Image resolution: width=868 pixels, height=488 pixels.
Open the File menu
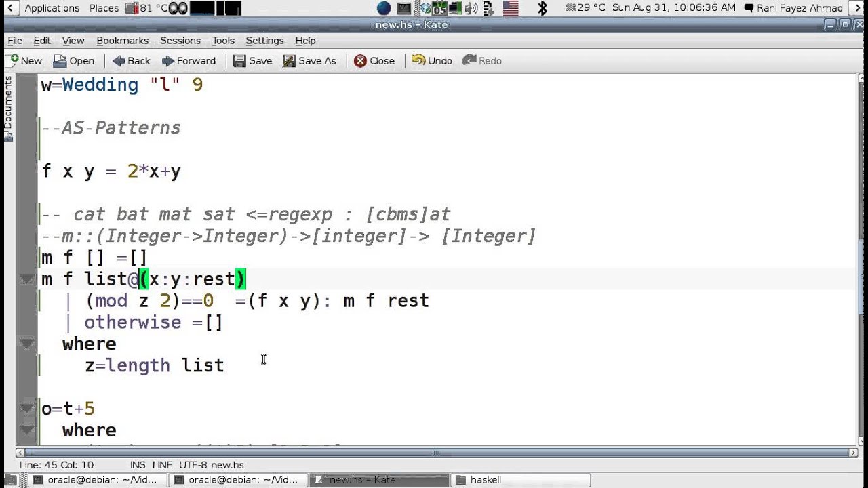click(x=15, y=41)
